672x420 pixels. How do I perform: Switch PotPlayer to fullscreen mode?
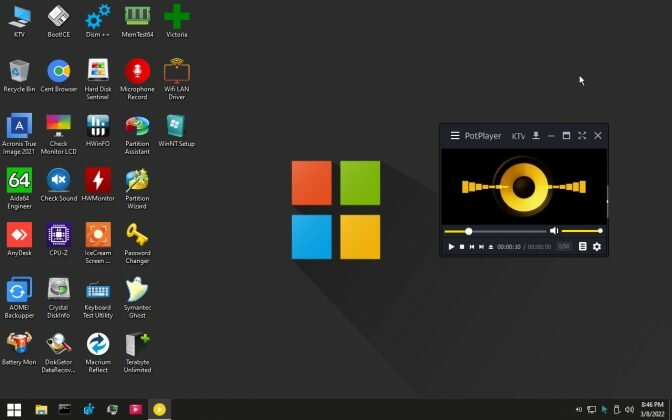pos(582,136)
